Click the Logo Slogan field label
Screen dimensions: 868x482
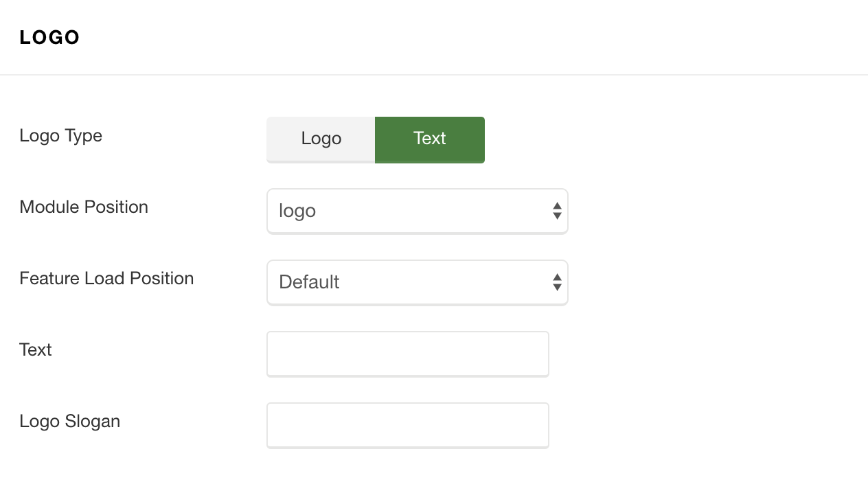70,422
